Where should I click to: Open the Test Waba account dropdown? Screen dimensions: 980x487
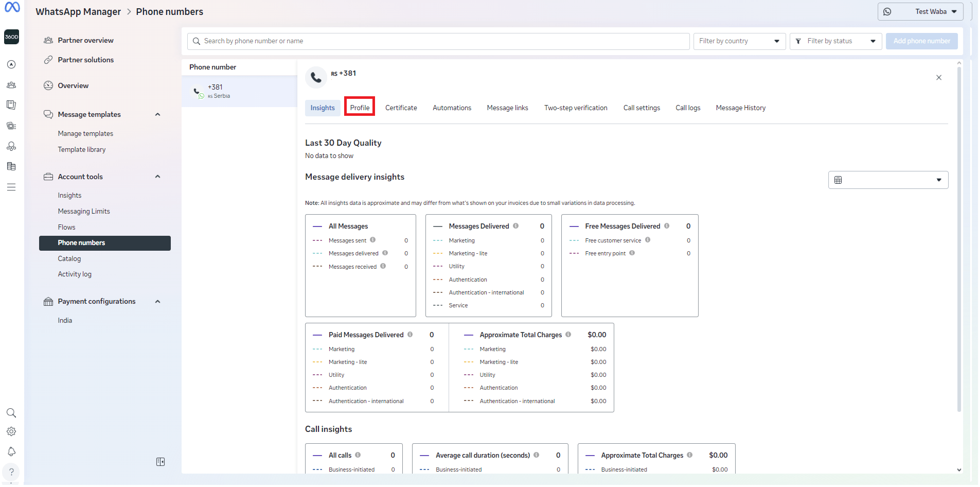920,12
